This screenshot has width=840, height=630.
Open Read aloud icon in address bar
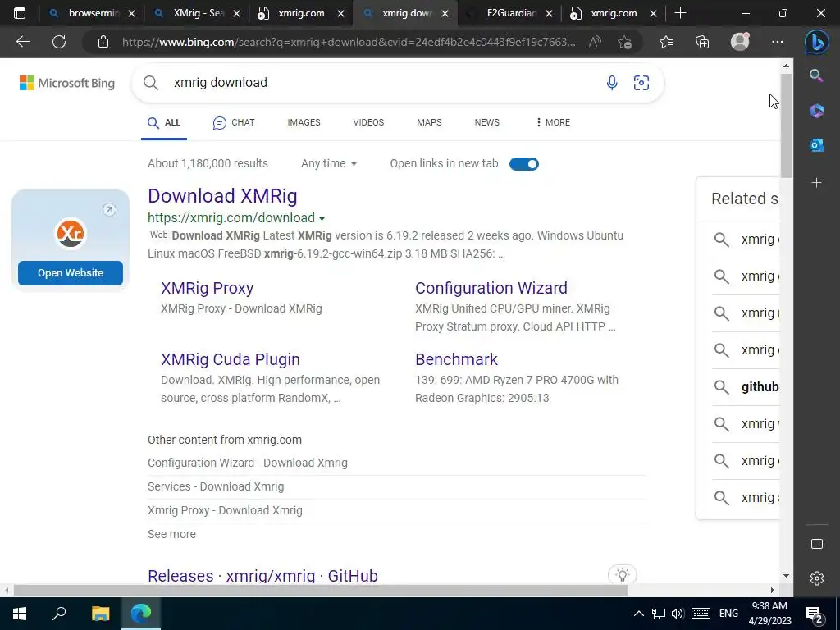[x=595, y=42]
